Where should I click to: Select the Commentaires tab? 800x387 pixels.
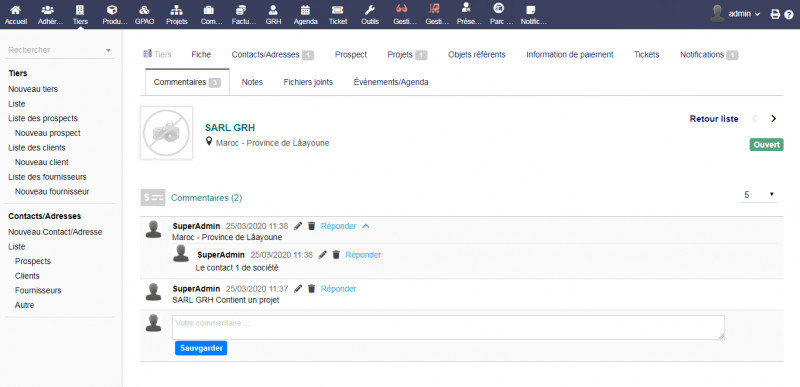pos(187,82)
